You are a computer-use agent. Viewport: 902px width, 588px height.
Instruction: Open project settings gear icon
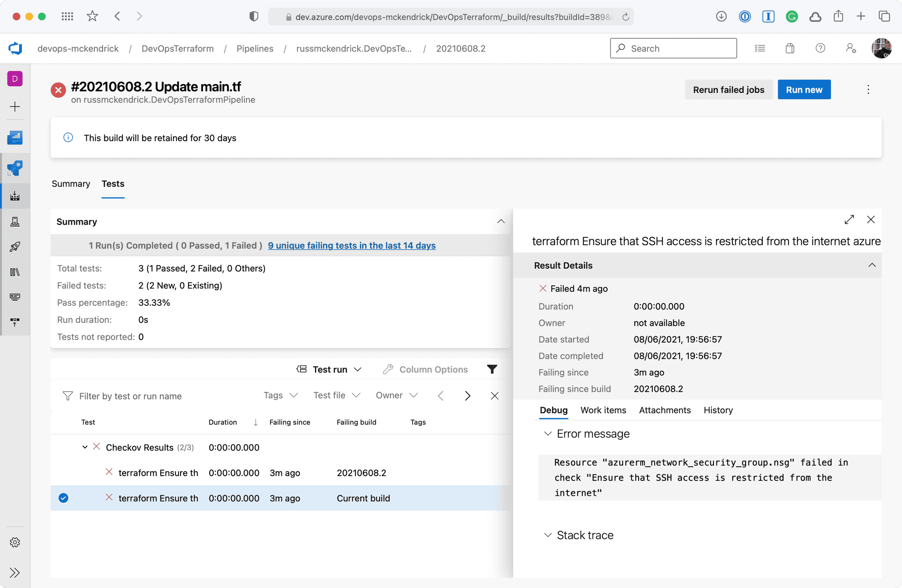click(x=15, y=542)
